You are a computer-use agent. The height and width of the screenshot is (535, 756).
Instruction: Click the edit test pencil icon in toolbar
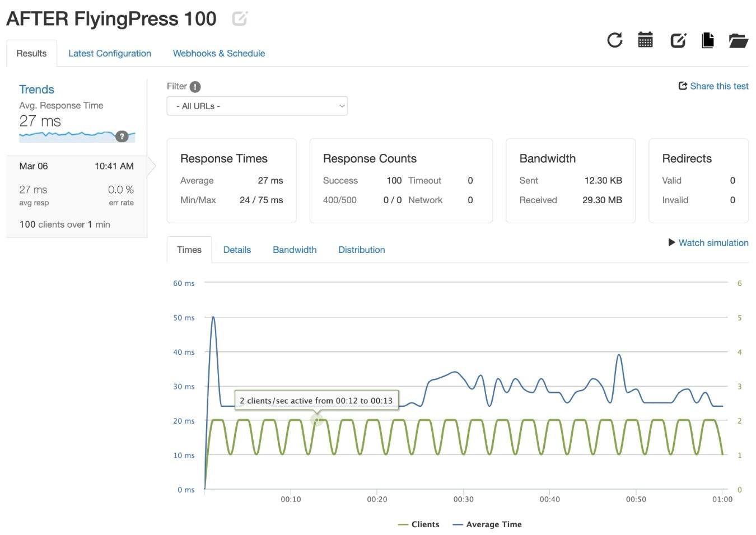(x=678, y=40)
